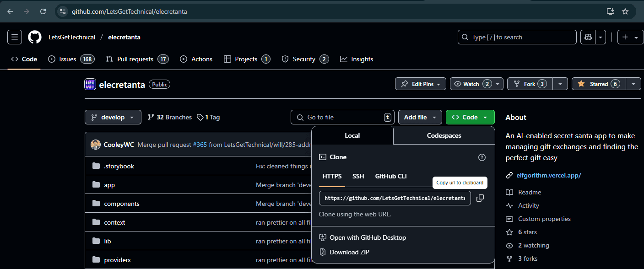Copy the clone URL to clipboard
The height and width of the screenshot is (269, 644).
480,198
